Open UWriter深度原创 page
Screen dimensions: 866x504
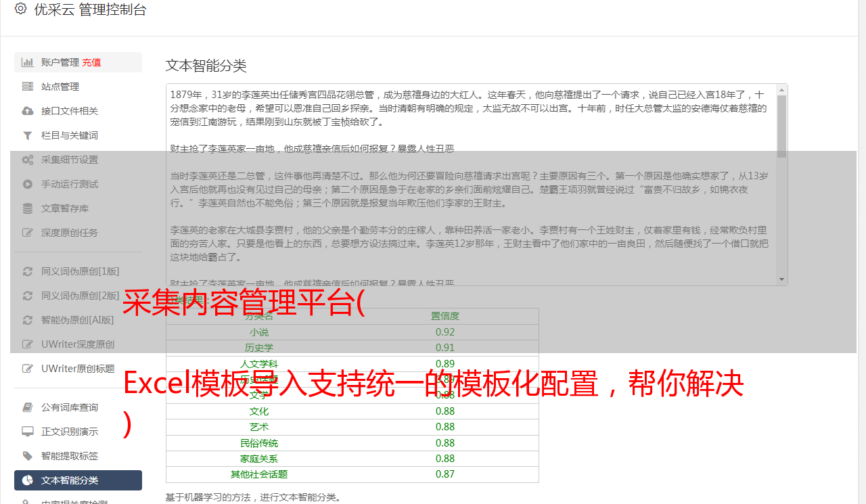78,344
